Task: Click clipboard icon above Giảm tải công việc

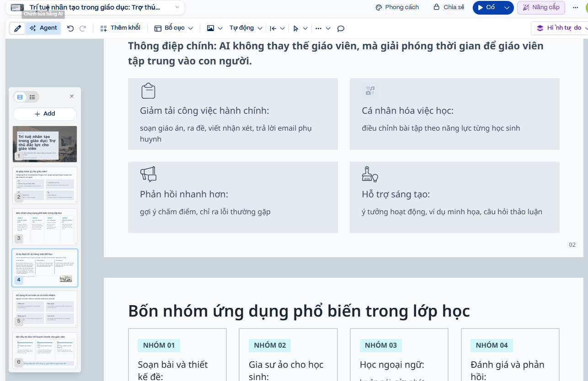Action: point(148,91)
